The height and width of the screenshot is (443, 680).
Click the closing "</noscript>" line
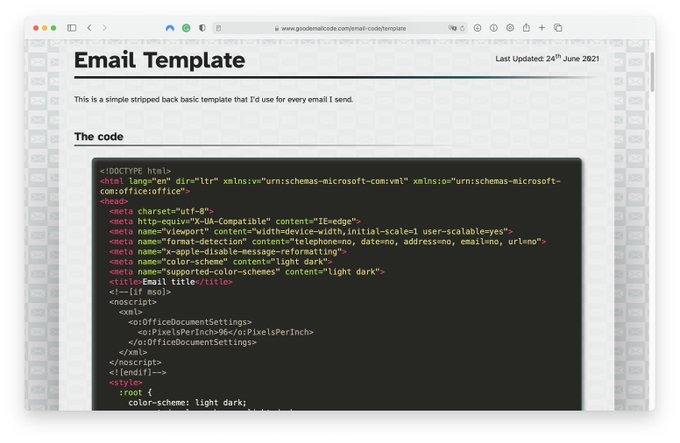point(135,362)
